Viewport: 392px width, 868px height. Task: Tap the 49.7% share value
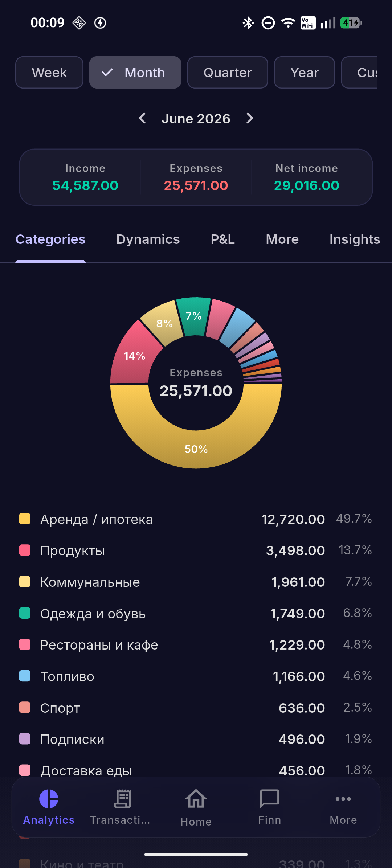[354, 519]
